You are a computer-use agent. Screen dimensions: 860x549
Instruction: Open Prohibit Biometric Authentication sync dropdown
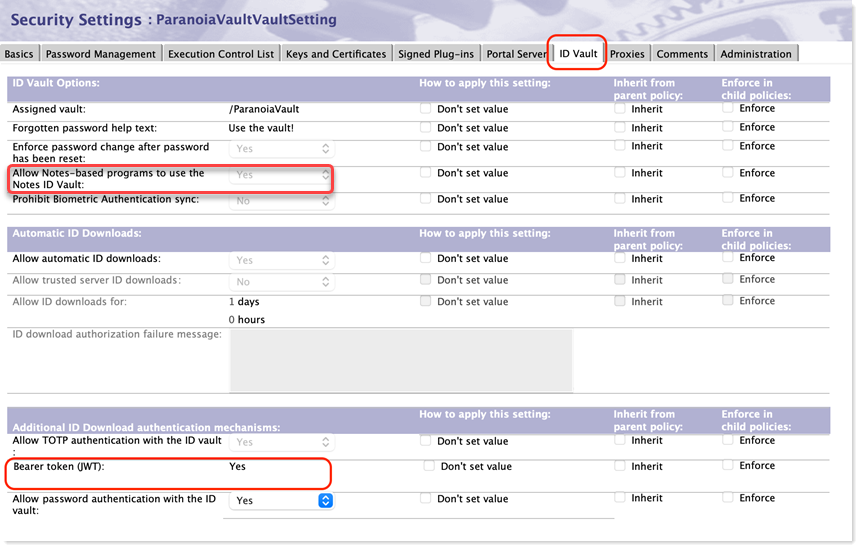[281, 201]
